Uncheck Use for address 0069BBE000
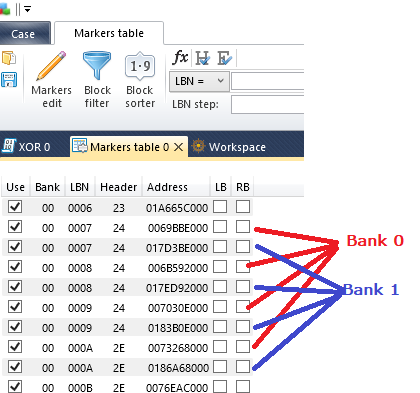The image size is (420, 393). pos(15,227)
